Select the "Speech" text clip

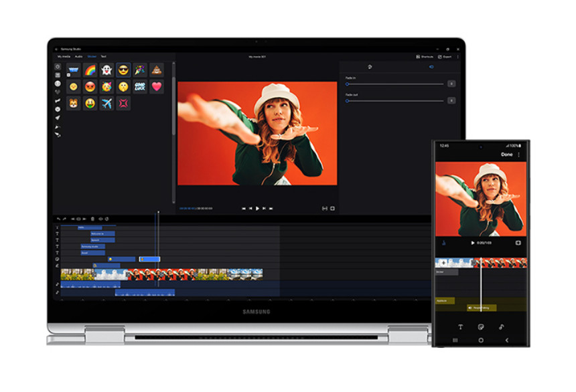(103, 240)
